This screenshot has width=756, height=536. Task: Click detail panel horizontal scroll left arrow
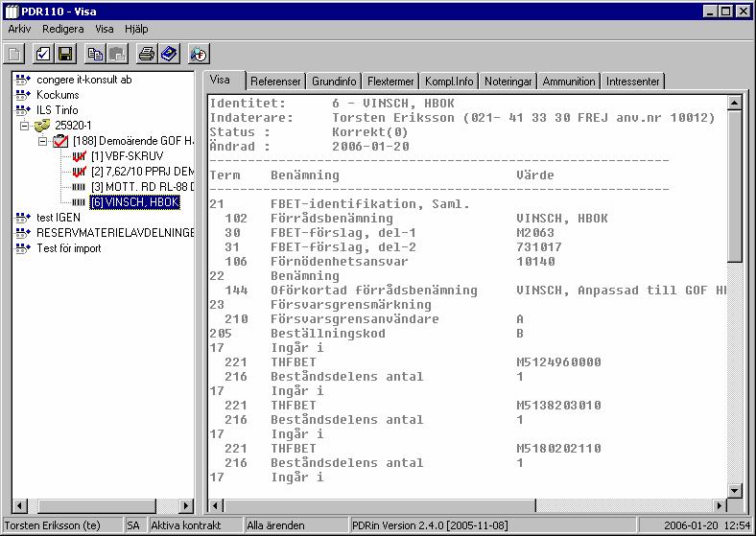pyautogui.click(x=216, y=506)
